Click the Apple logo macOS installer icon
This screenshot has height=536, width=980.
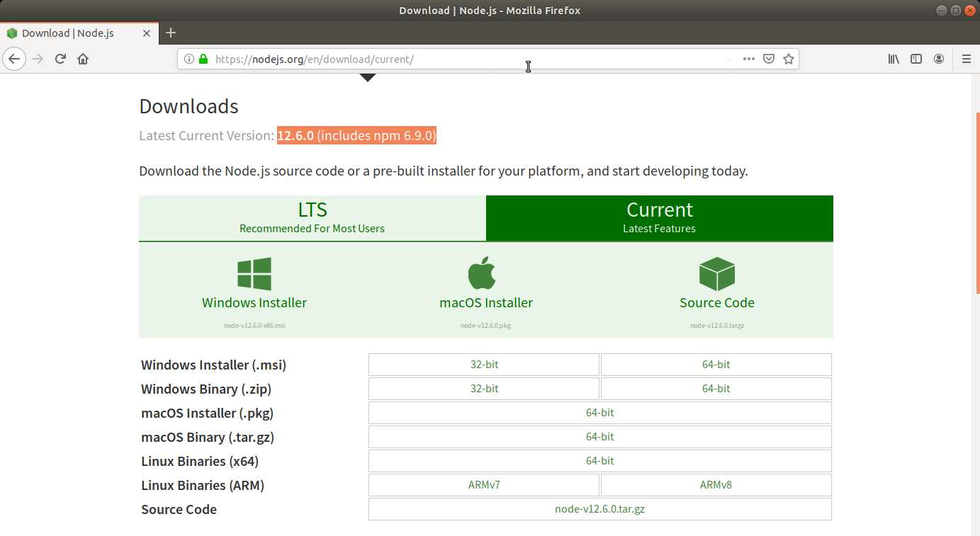[x=482, y=273]
